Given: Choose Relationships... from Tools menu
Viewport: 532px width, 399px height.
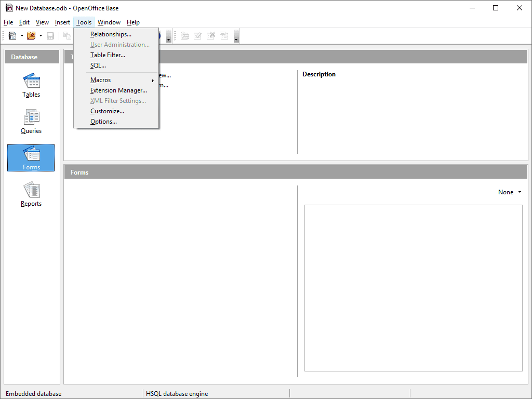Looking at the screenshot, I should [x=116, y=34].
